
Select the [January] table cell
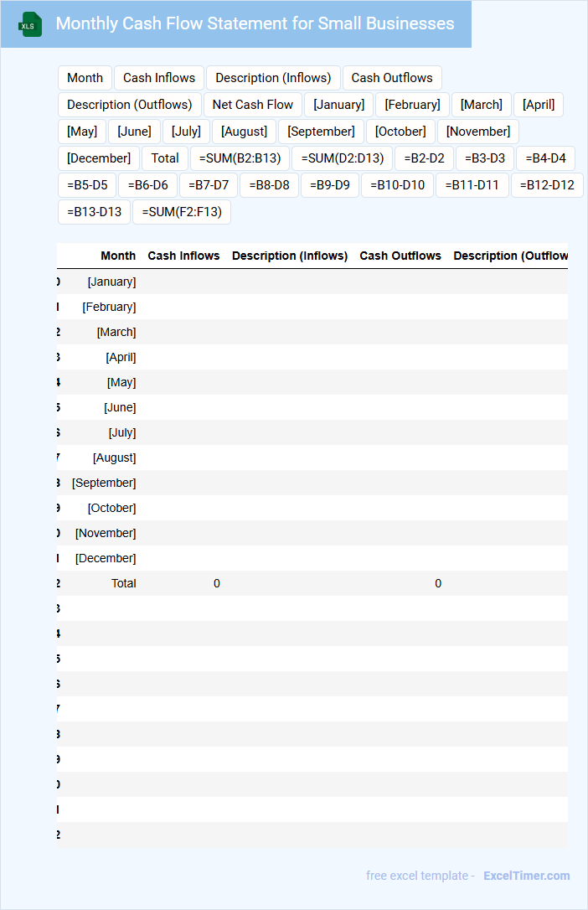pyautogui.click(x=112, y=282)
